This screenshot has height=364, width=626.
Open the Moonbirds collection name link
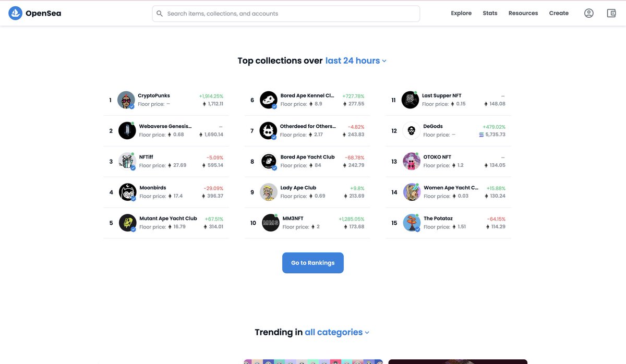[x=153, y=188]
